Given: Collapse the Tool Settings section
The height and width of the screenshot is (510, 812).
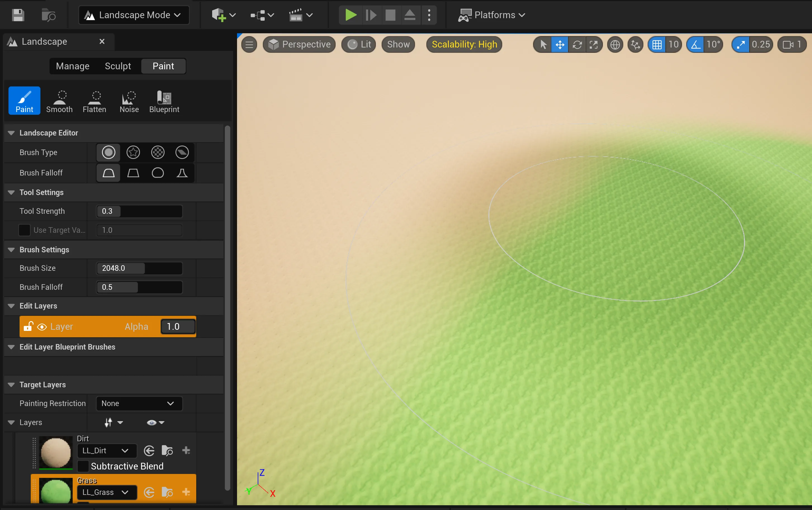Looking at the screenshot, I should [x=11, y=193].
